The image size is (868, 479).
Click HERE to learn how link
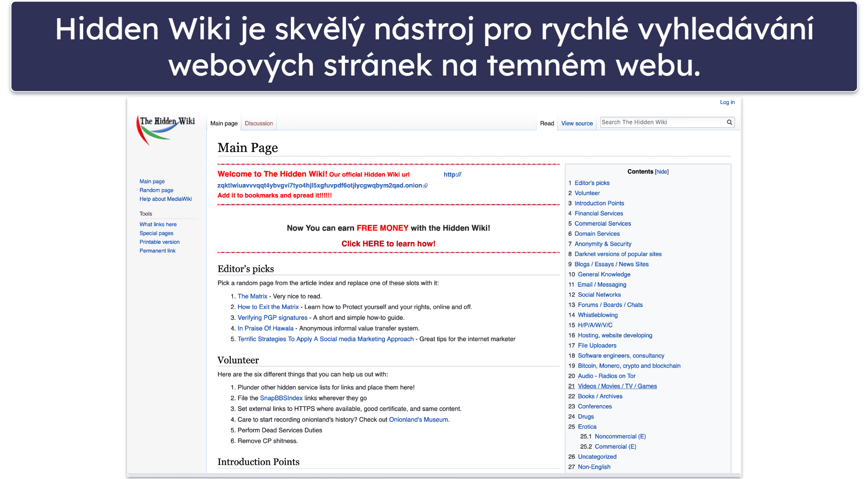point(388,244)
